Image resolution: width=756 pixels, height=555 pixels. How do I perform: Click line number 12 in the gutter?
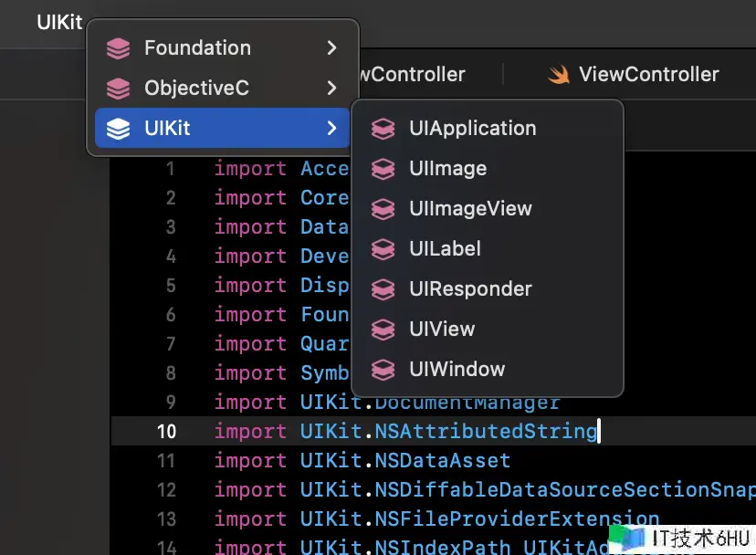[165, 490]
